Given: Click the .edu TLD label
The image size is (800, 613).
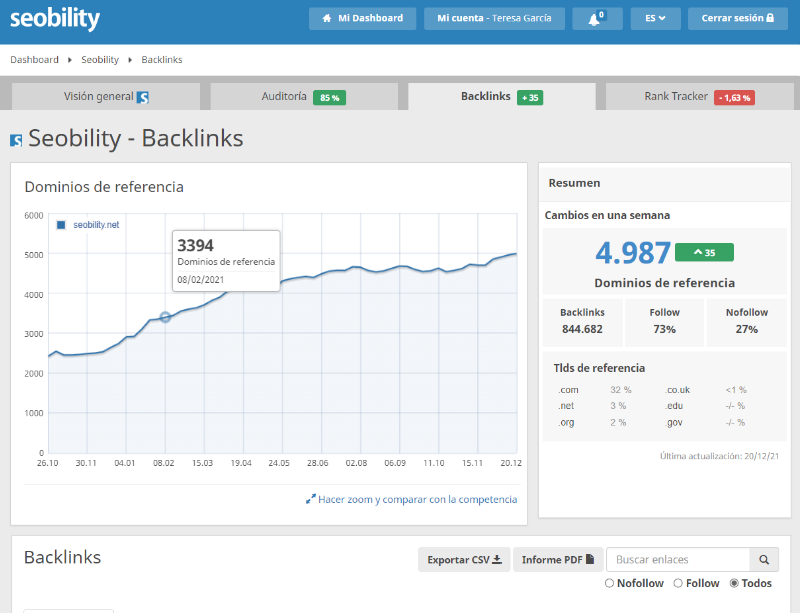Looking at the screenshot, I should 674,406.
